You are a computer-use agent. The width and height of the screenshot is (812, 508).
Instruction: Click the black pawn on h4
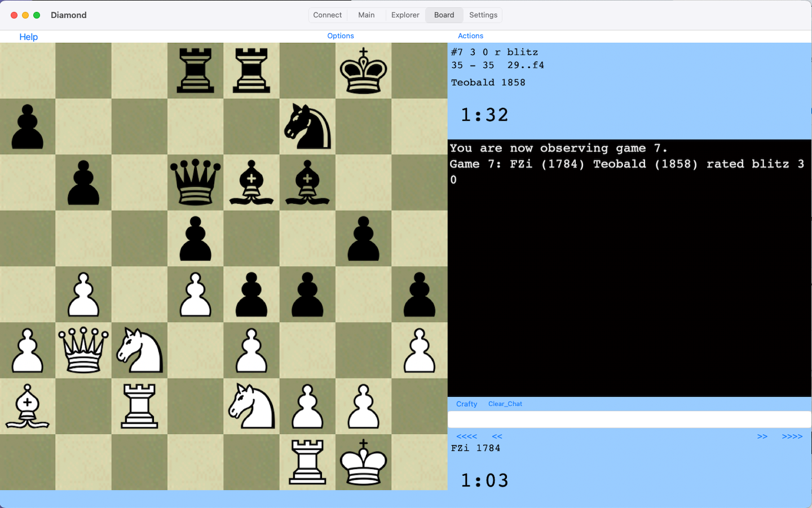(420, 294)
